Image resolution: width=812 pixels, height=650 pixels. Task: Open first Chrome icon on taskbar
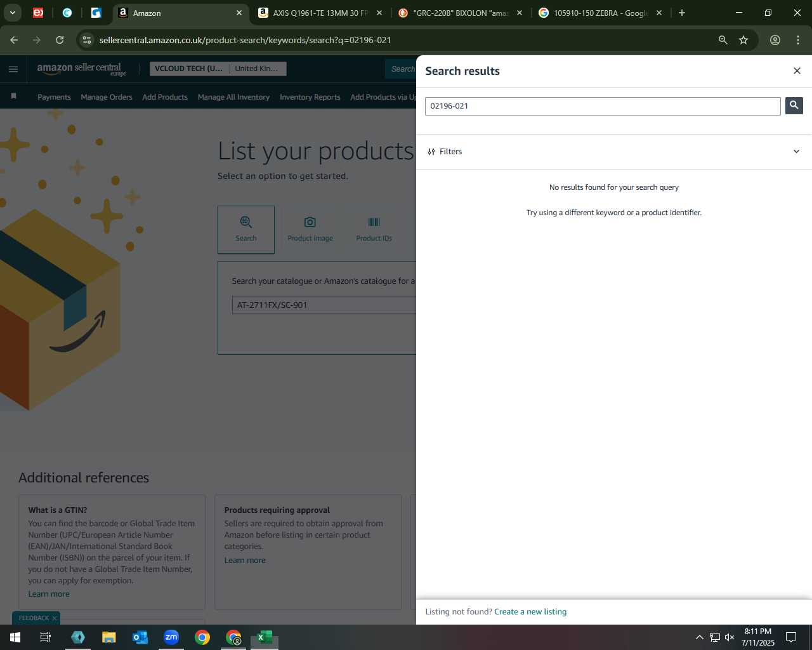[x=202, y=637]
